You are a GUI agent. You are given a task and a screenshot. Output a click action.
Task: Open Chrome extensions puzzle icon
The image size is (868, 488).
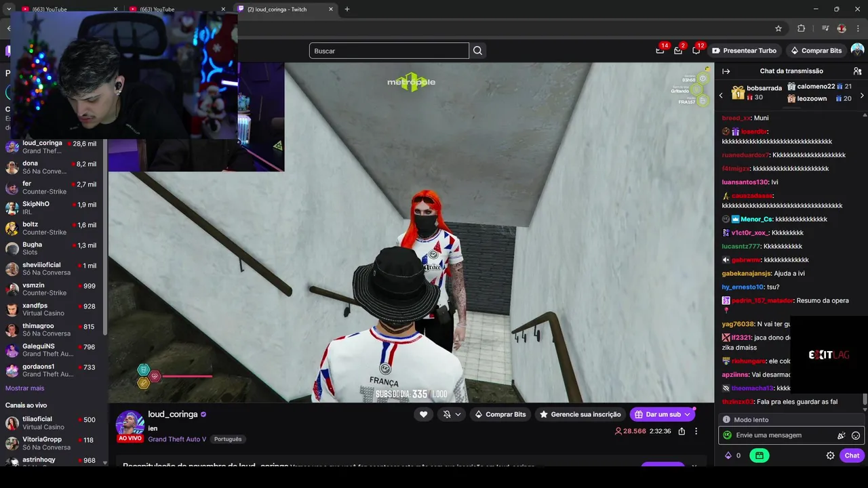[802, 28]
